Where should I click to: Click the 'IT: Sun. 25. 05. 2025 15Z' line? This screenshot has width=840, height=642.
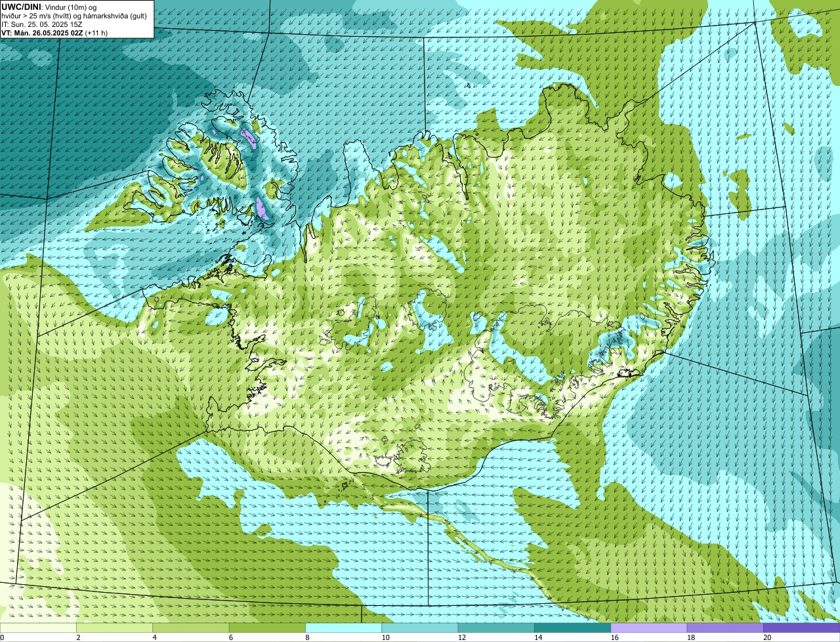tap(41, 24)
